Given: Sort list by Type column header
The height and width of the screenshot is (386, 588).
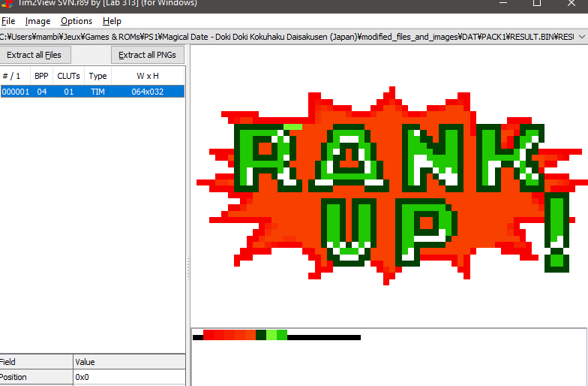Looking at the screenshot, I should pyautogui.click(x=97, y=76).
